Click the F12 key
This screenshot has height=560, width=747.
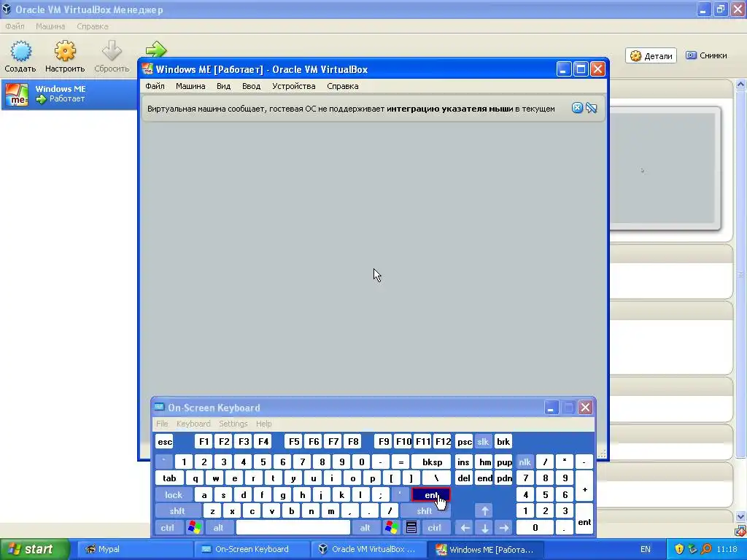pos(443,442)
